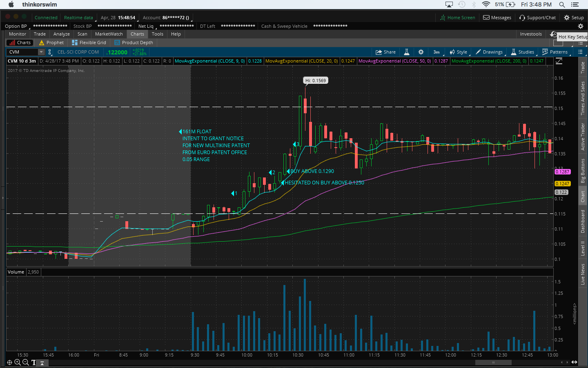This screenshot has width=588, height=368.
Task: Open the Apple menu
Action: click(x=11, y=4)
